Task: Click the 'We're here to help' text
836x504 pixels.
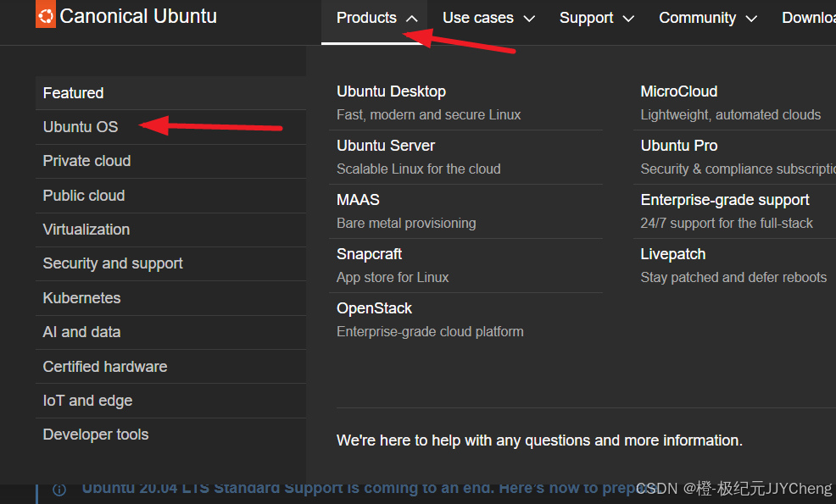Action: click(x=539, y=440)
